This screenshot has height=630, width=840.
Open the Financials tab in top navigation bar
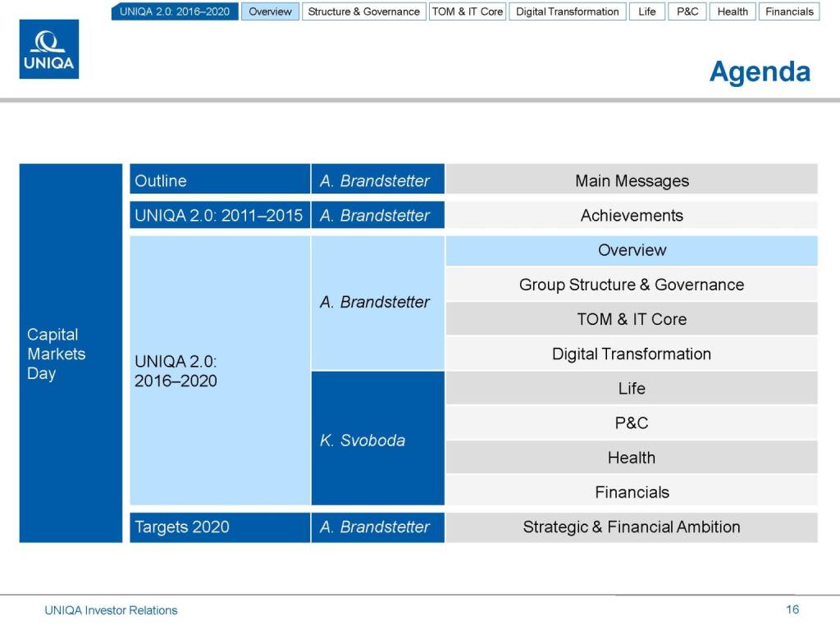coord(789,11)
